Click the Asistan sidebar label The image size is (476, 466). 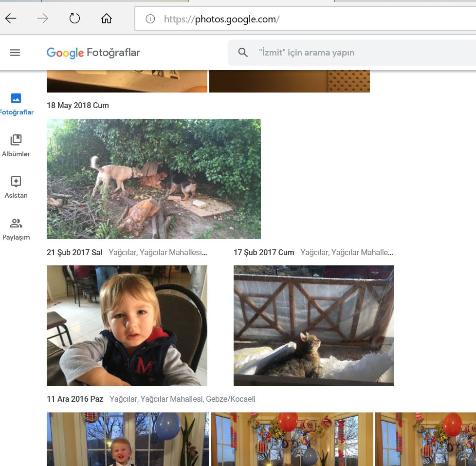tap(16, 195)
